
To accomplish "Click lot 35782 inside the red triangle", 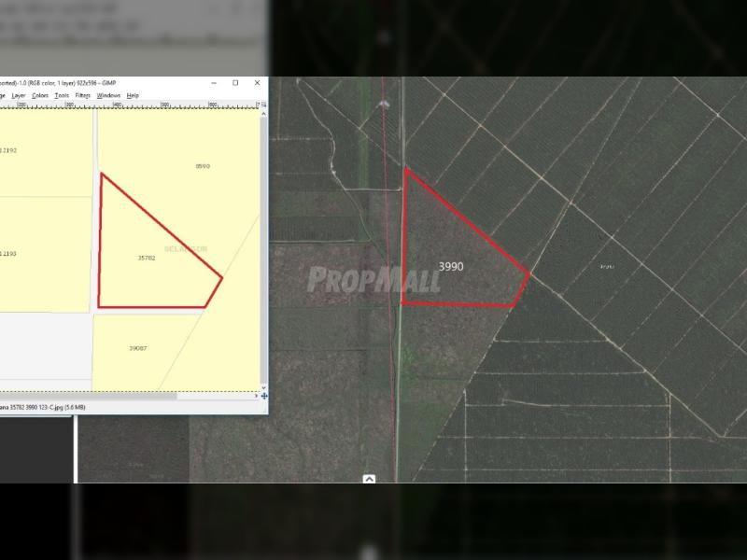I will [147, 258].
